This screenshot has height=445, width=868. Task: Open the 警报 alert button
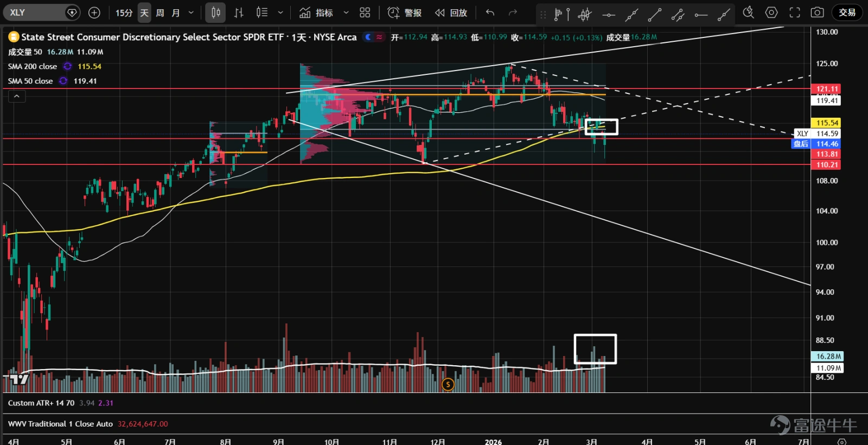tap(405, 12)
